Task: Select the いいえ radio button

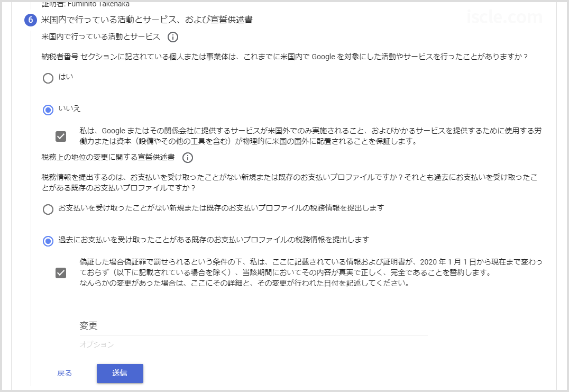Action: point(48,110)
